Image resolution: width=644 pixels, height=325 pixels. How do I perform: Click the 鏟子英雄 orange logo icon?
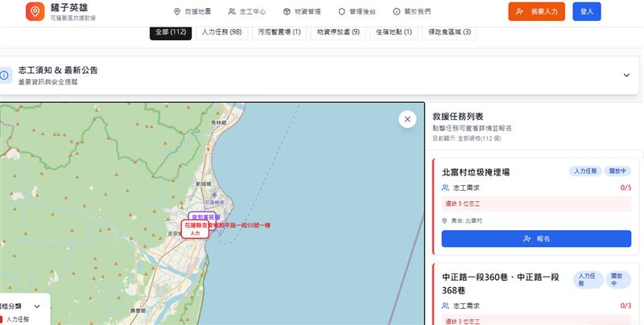(x=35, y=11)
